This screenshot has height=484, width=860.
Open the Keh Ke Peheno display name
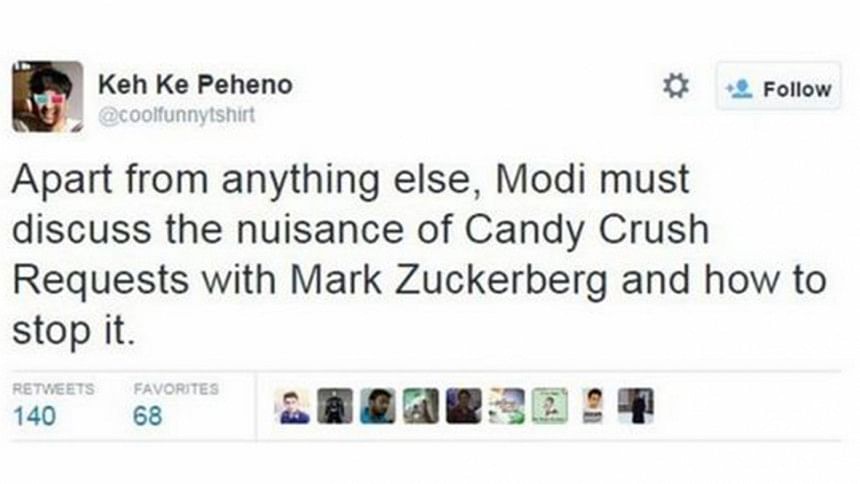[195, 85]
